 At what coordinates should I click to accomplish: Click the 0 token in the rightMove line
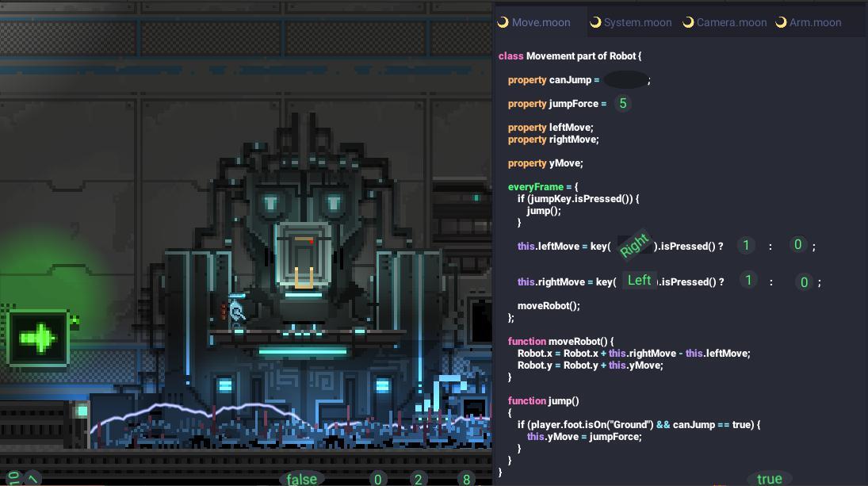(x=804, y=282)
